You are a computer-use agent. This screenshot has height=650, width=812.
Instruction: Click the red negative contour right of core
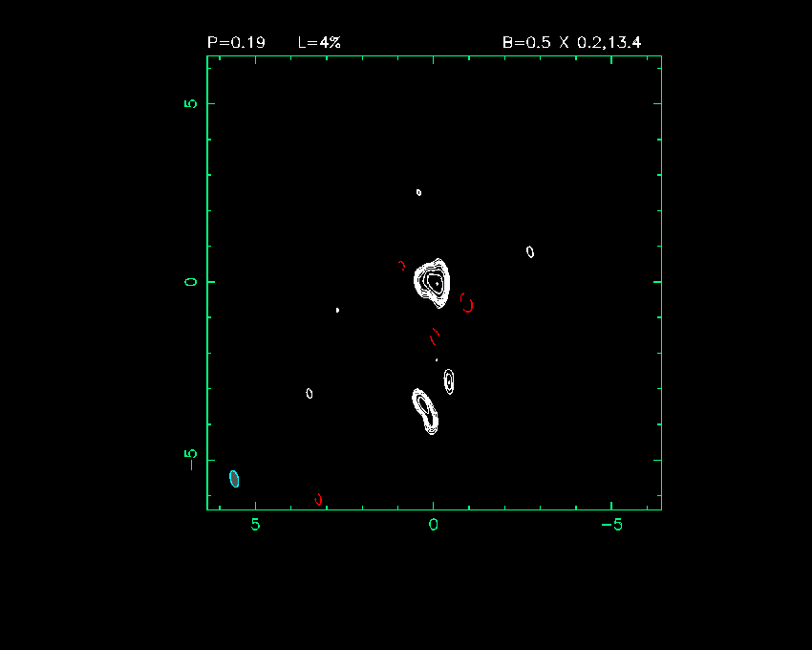(x=466, y=303)
